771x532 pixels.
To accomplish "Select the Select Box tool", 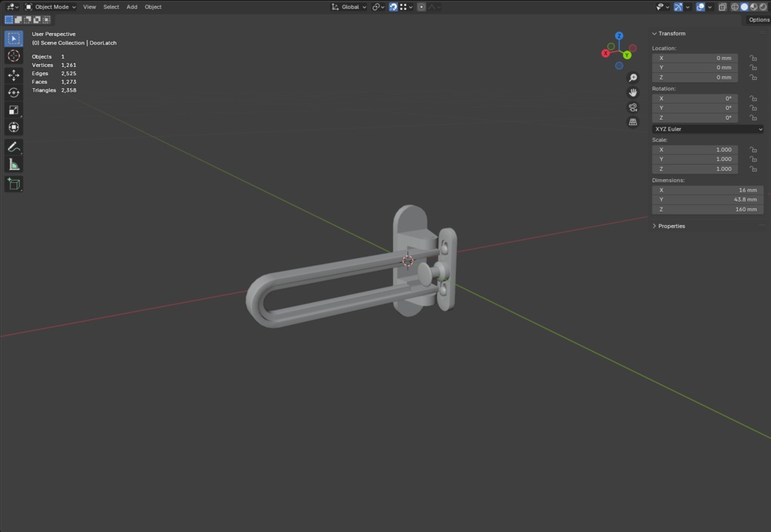I will 14,38.
